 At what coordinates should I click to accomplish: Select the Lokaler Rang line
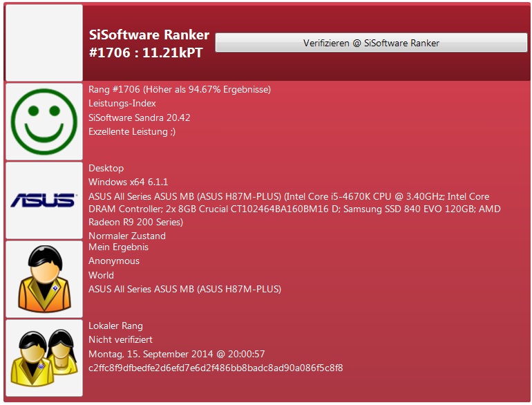115,326
